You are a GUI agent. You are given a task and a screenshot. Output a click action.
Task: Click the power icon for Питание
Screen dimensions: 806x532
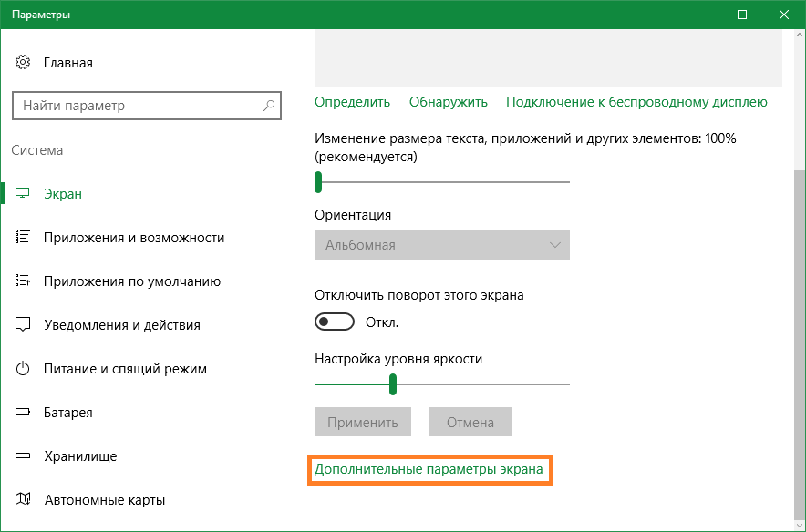click(x=24, y=369)
